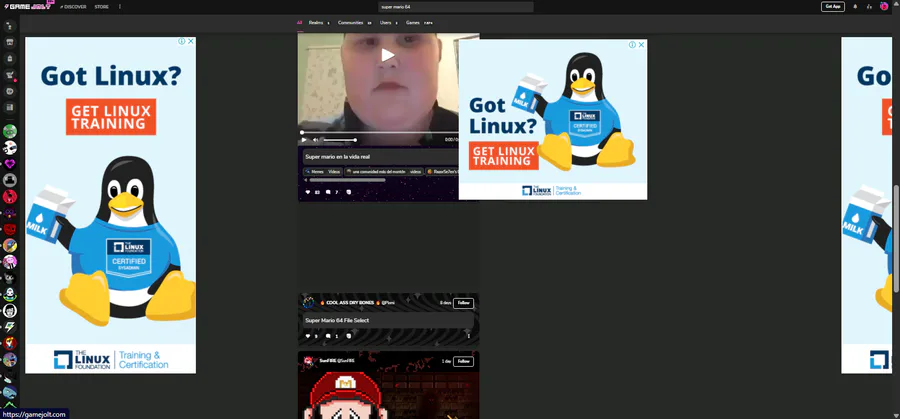Open the pink heart community in the sidebar
Screen dimensions: 900x419
[x=10, y=164]
